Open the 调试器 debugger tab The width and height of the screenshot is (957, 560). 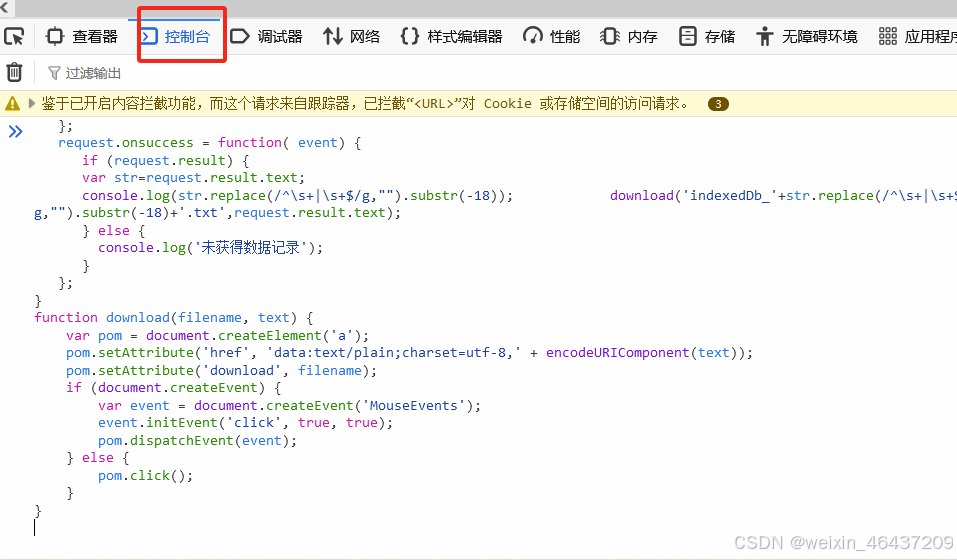pyautogui.click(x=266, y=37)
